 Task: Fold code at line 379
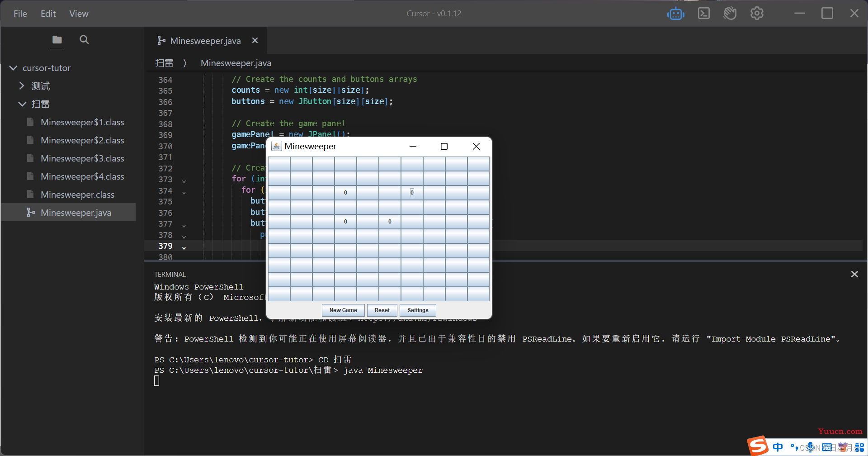coord(184,247)
